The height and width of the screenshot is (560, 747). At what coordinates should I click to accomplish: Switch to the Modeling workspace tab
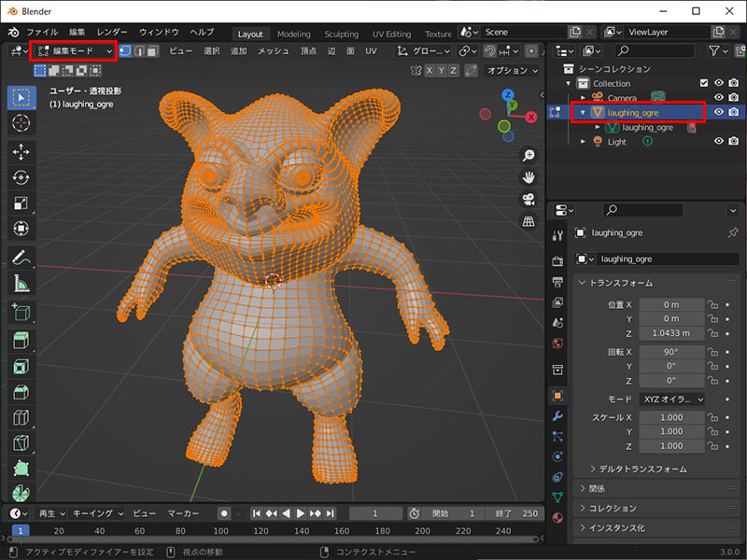tap(294, 35)
